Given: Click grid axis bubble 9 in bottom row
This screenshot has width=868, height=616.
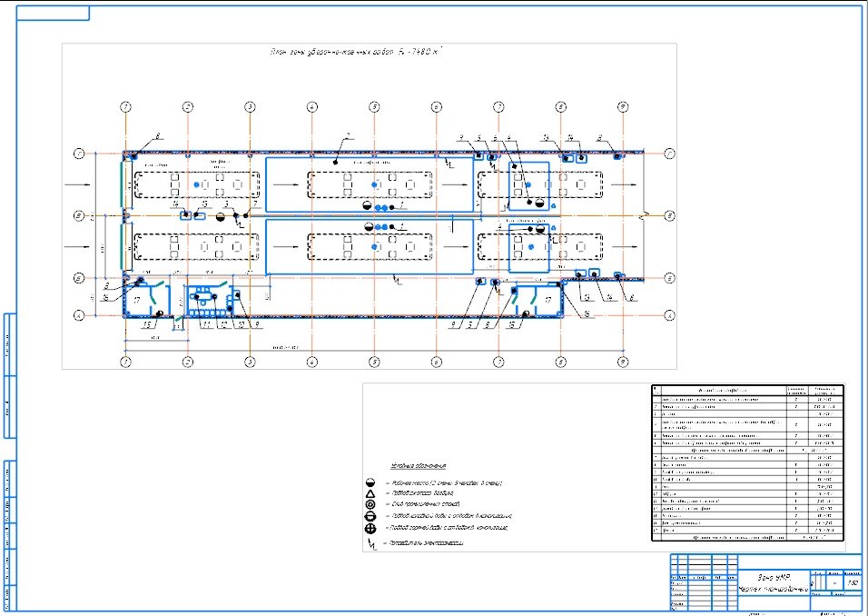Looking at the screenshot, I should coord(622,362).
